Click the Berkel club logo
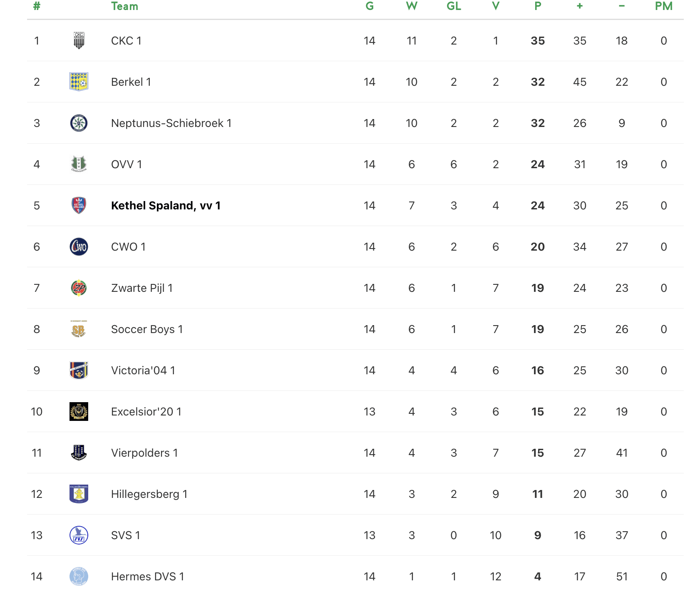The width and height of the screenshot is (700, 592). tap(79, 82)
